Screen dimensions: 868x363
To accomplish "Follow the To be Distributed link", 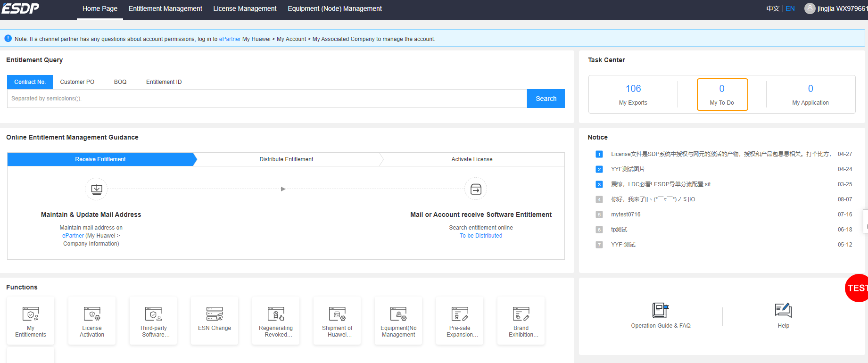I will click(x=481, y=236).
